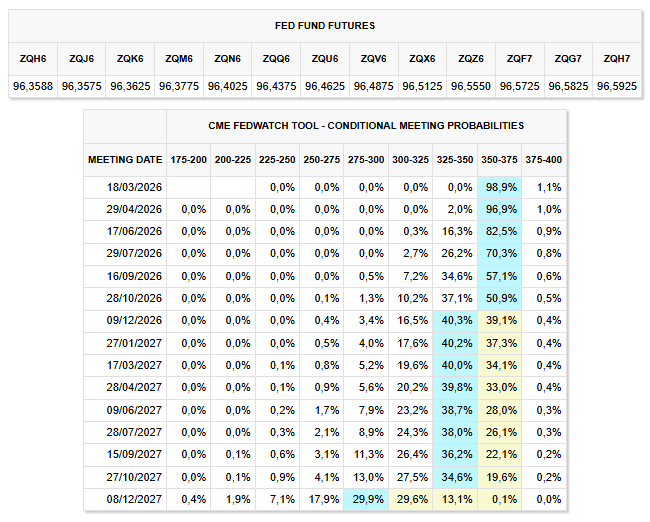This screenshot has width=650, height=522.
Task: Click the 96,3588 futures price
Action: click(33, 86)
